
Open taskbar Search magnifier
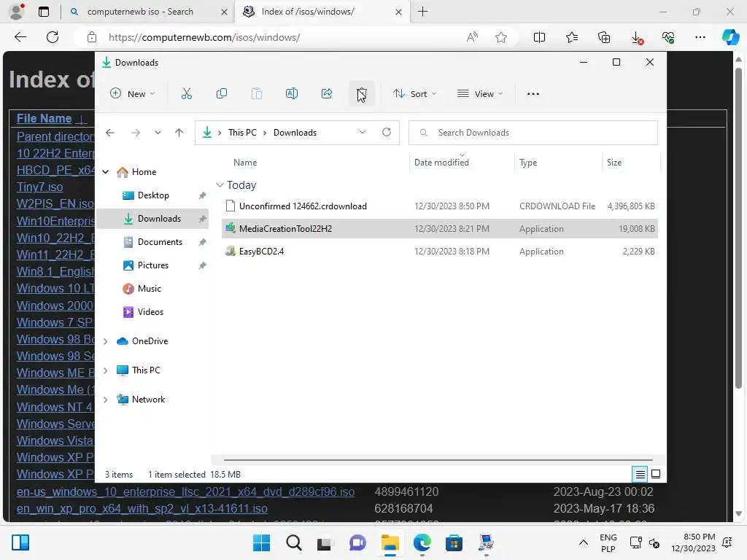[293, 542]
